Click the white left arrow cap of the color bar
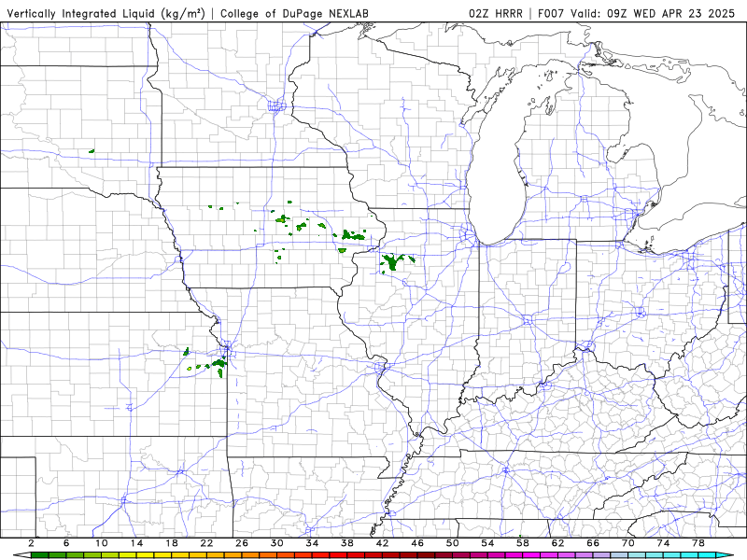This screenshot has height=560, width=747. point(21,555)
